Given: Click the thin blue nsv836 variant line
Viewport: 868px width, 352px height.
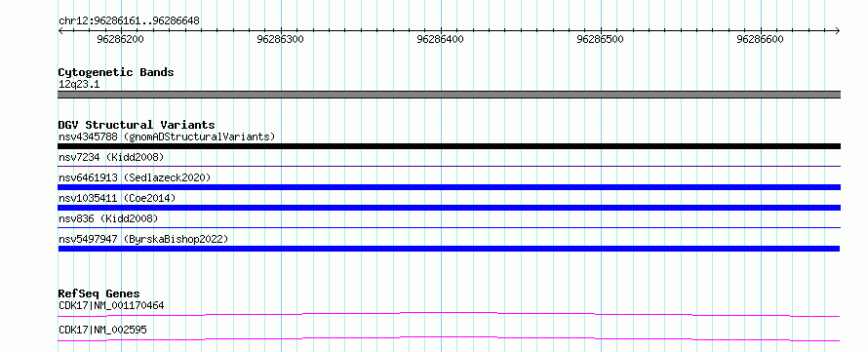Looking at the screenshot, I should (449, 227).
